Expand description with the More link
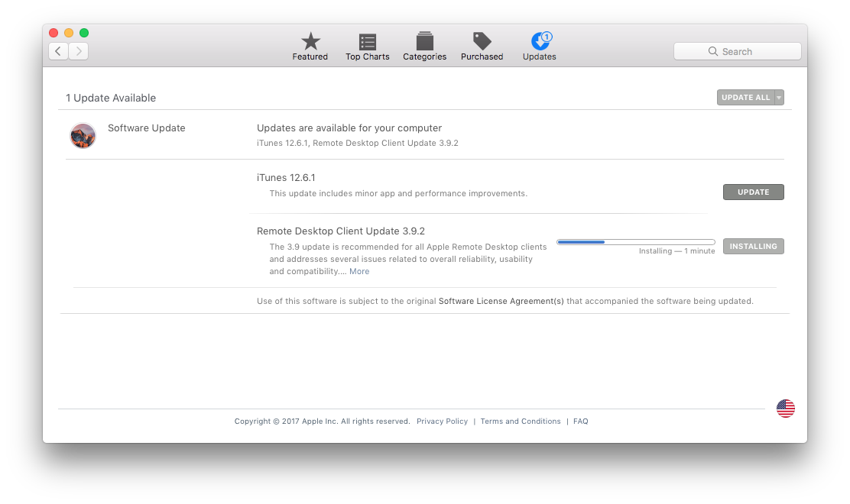 tap(359, 271)
